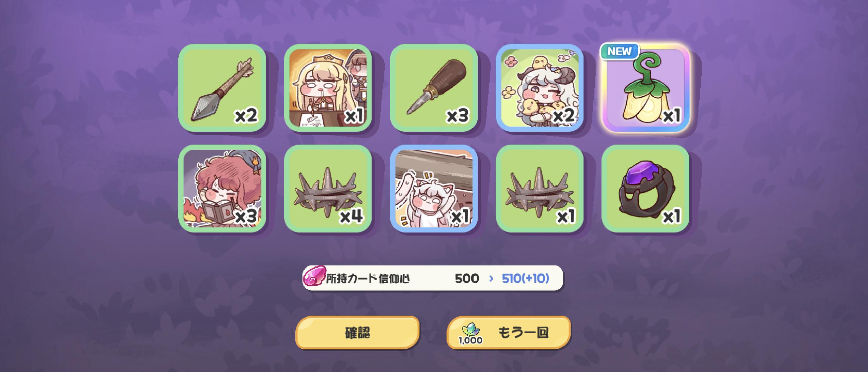
Task: Click the 所持カード信仰心 info bar
Action: (x=433, y=278)
